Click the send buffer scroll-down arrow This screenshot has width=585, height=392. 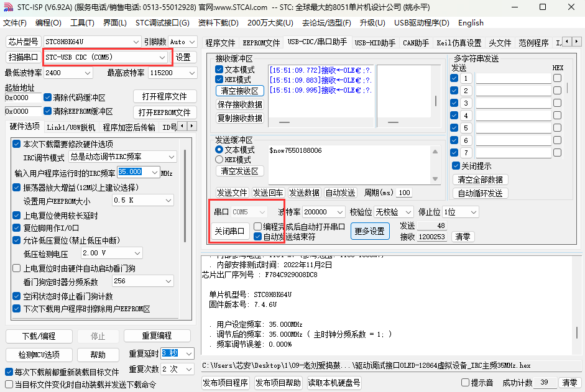435,179
